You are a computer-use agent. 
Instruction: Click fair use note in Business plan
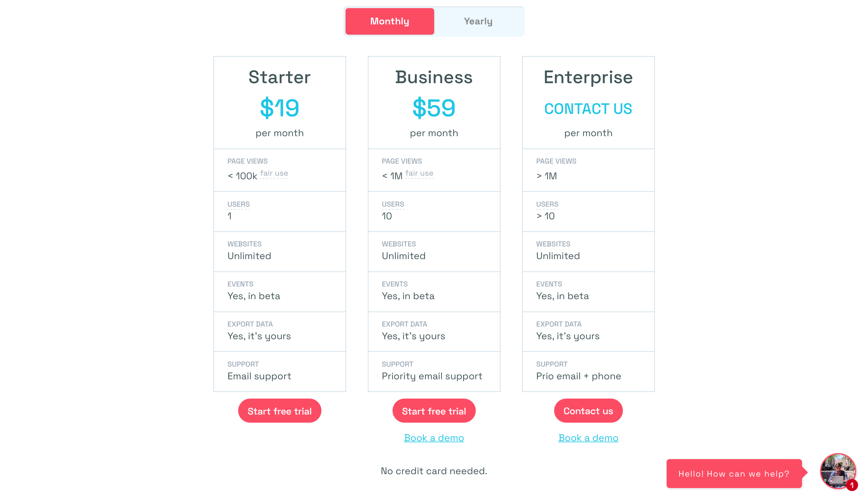click(419, 174)
